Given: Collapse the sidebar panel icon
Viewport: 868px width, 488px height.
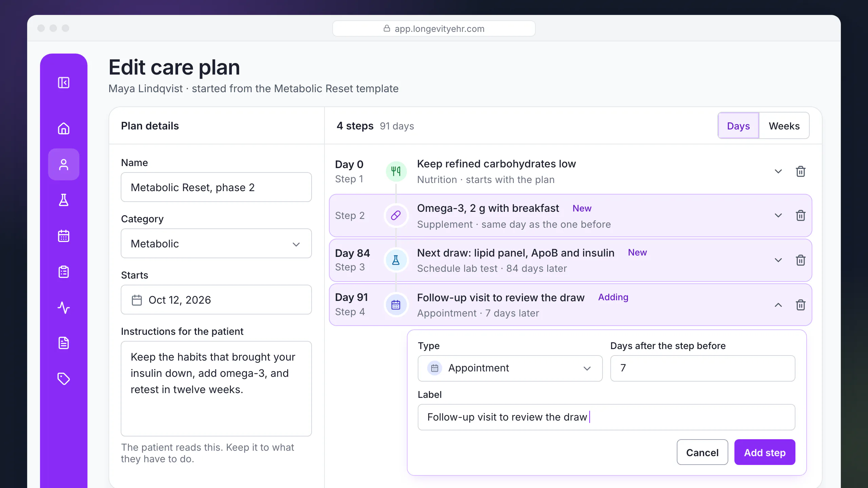Looking at the screenshot, I should (x=64, y=82).
